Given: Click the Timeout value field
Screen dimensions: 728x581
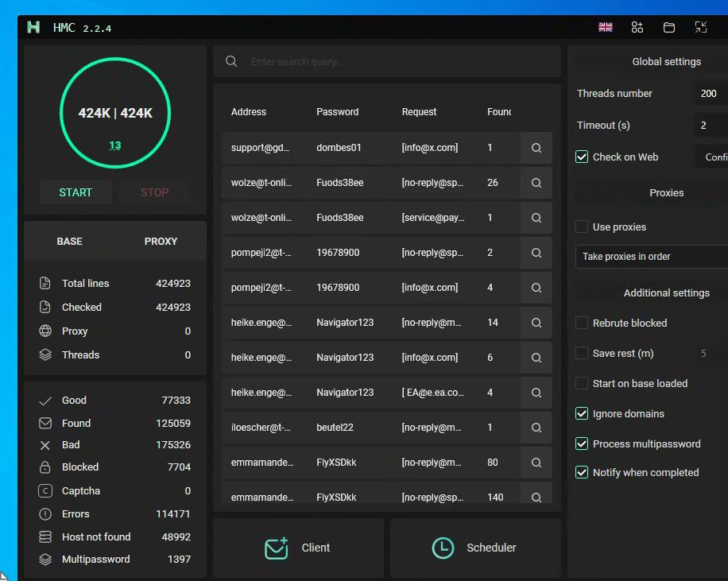Looking at the screenshot, I should tap(710, 126).
